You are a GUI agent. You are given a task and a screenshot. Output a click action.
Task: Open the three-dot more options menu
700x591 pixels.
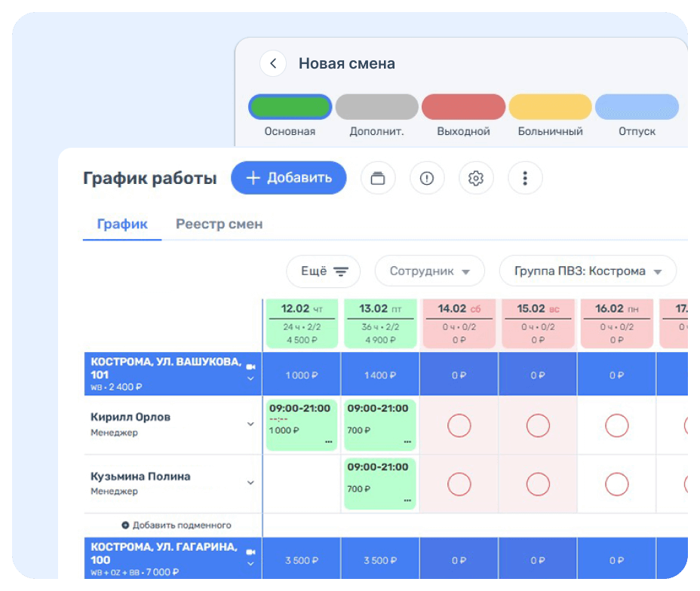click(x=526, y=179)
